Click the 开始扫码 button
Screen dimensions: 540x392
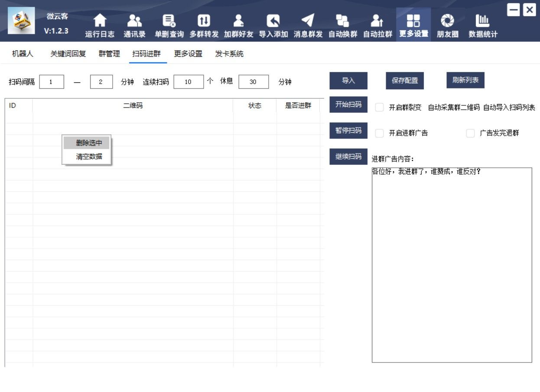(348, 105)
